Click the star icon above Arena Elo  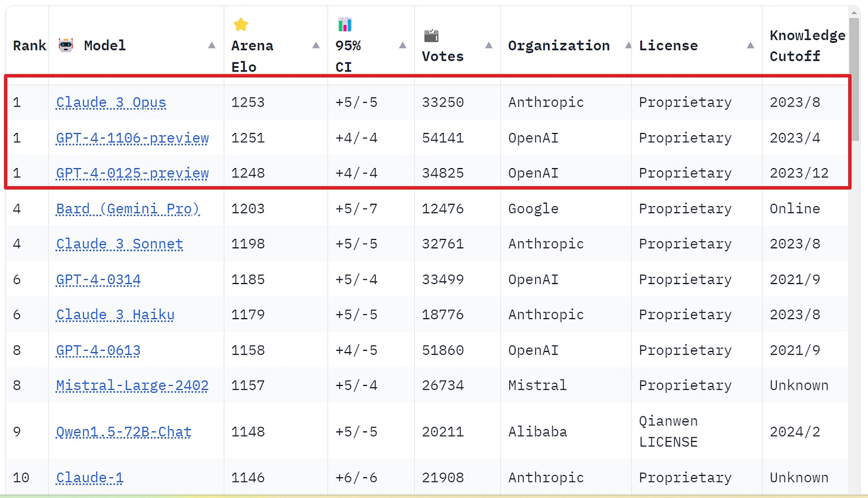(240, 24)
